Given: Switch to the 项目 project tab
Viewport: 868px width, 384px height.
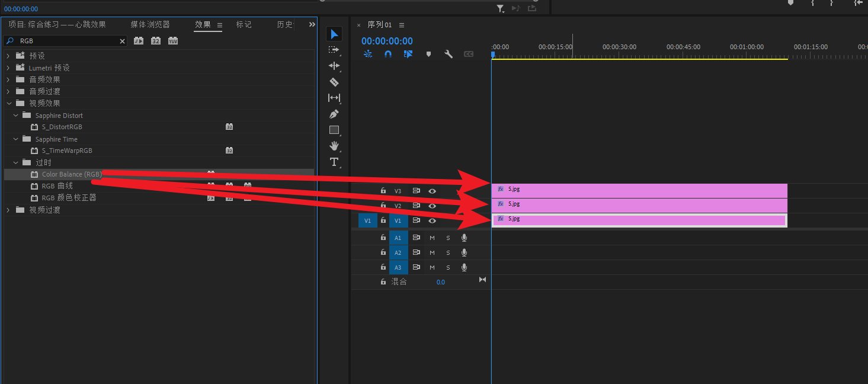Looking at the screenshot, I should (x=57, y=24).
